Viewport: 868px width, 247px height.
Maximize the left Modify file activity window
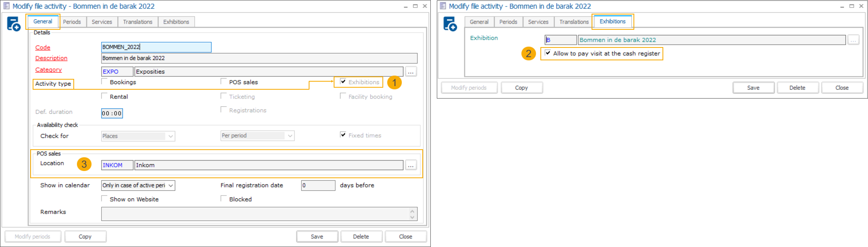[x=415, y=6]
